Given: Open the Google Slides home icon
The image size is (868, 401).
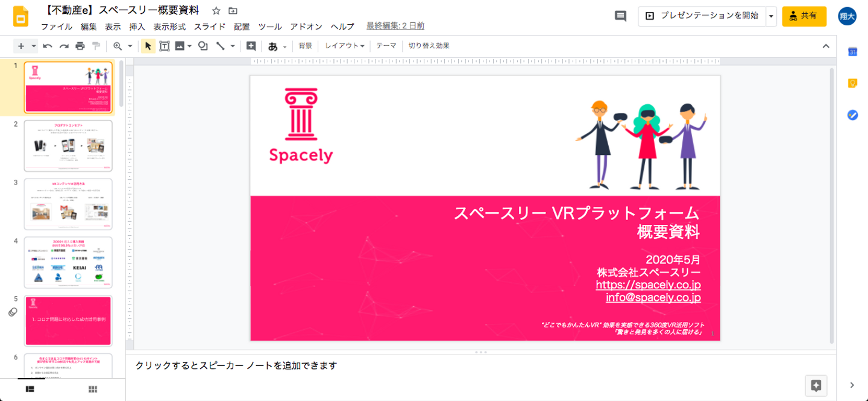Looking at the screenshot, I should pyautogui.click(x=20, y=16).
